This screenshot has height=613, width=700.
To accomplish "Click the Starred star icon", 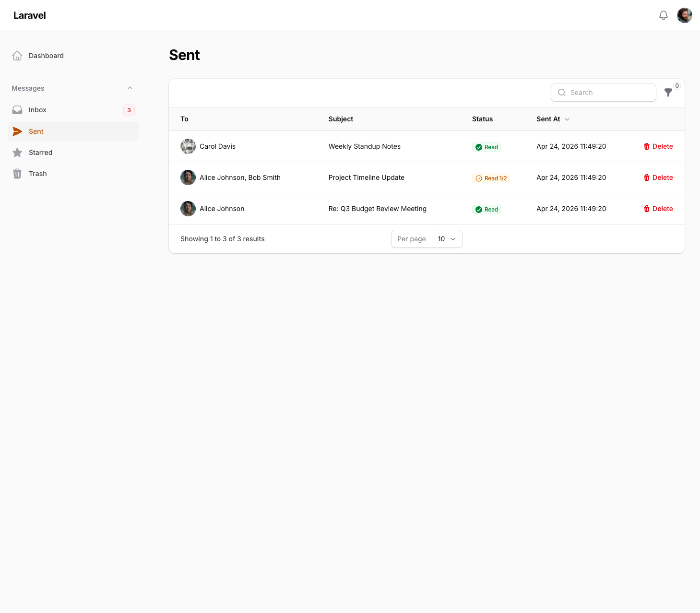I will 17,153.
